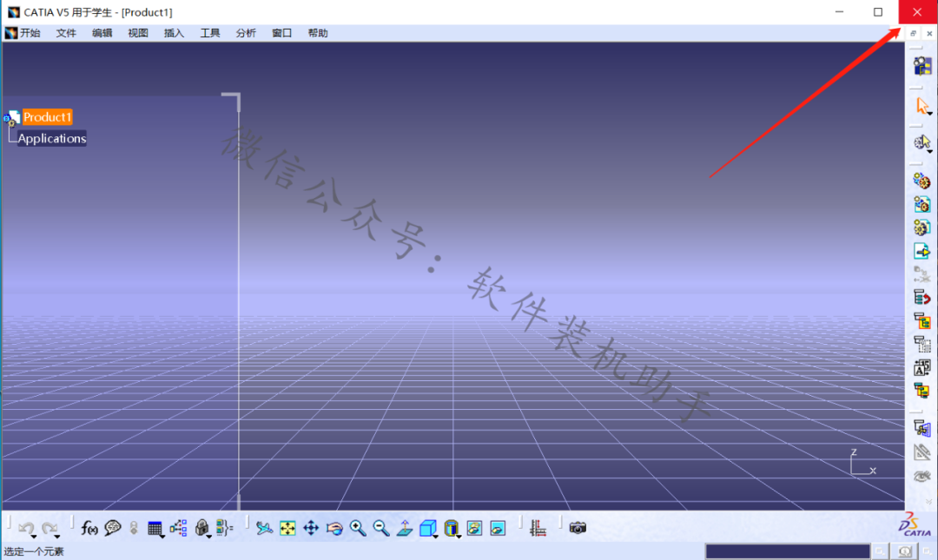
Task: Open the measure/axis ruler tool
Action: (x=538, y=528)
